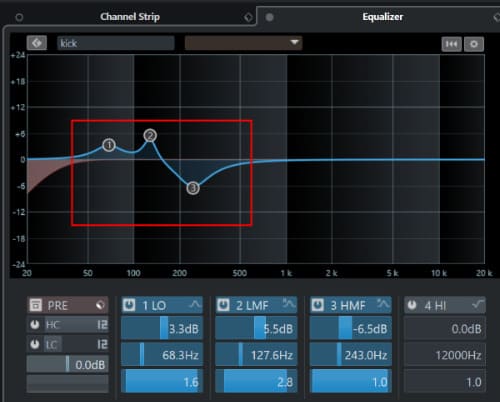Open the Channel Strip tab

tap(130, 17)
